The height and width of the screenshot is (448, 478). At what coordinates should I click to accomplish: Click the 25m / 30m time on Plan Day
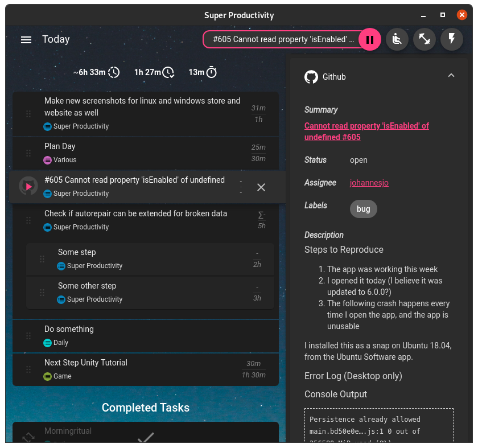click(258, 153)
